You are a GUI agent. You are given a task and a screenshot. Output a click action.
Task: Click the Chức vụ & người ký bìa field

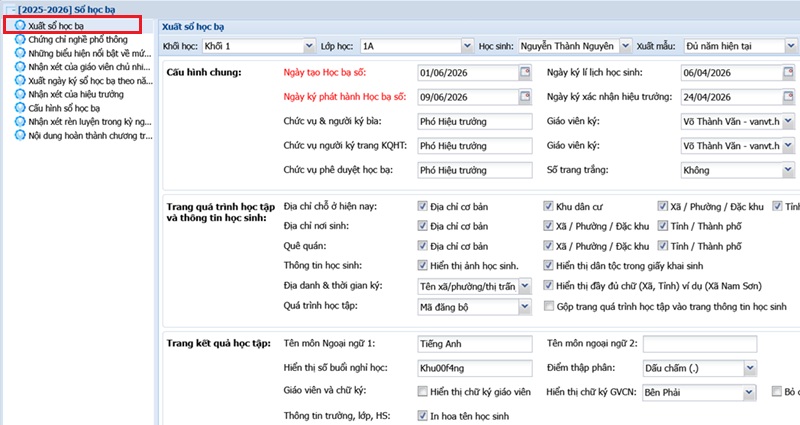[474, 121]
